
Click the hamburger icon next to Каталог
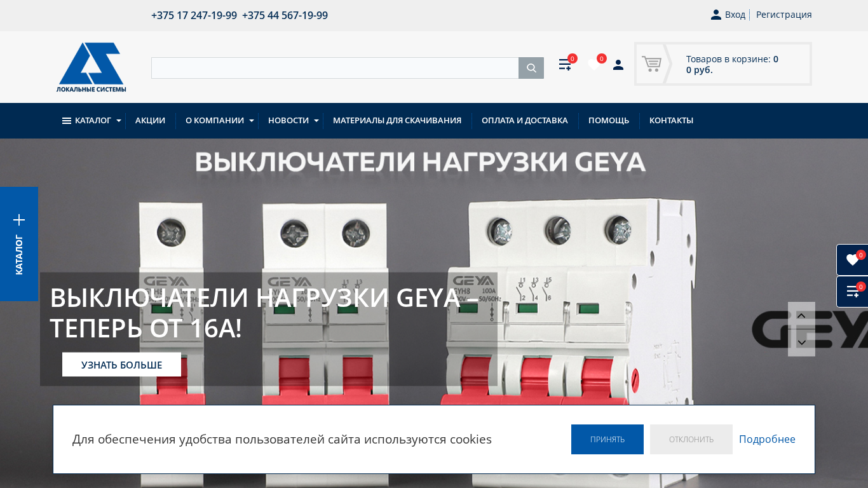(x=67, y=121)
